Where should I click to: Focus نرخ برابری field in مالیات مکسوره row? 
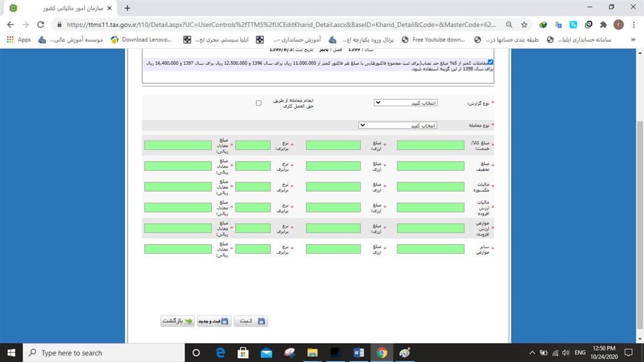pos(253,187)
